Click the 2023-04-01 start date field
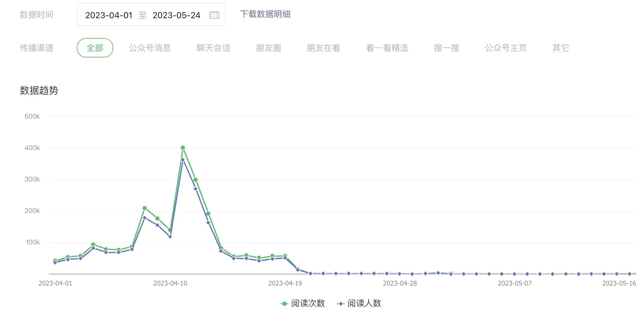 coord(109,15)
